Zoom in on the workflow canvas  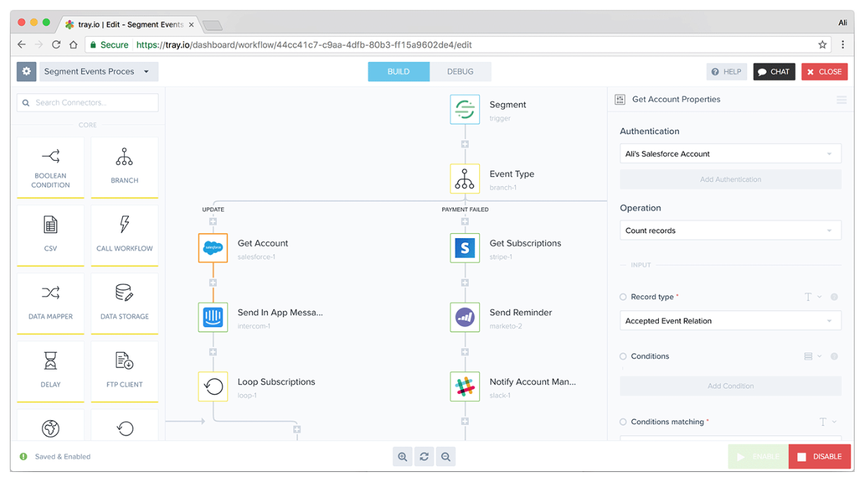tap(403, 457)
